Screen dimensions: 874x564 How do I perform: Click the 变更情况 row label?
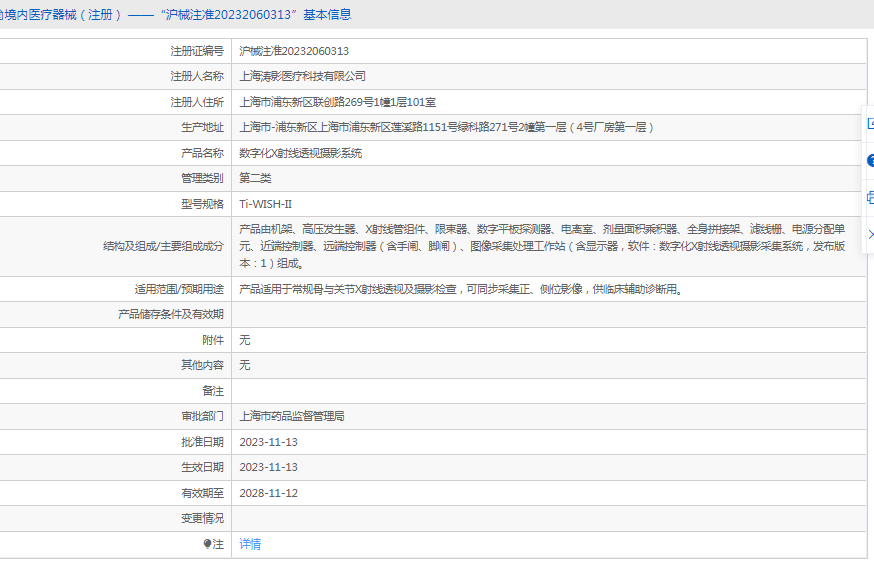(x=202, y=518)
